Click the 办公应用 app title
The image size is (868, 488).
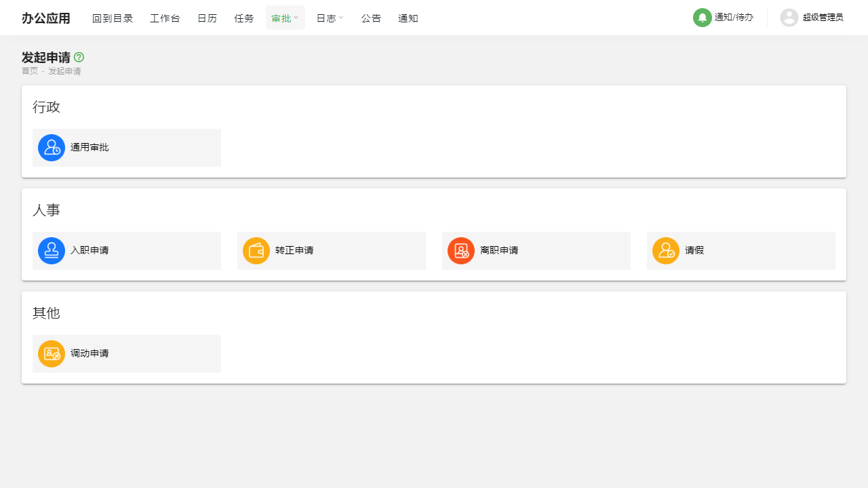pyautogui.click(x=45, y=18)
